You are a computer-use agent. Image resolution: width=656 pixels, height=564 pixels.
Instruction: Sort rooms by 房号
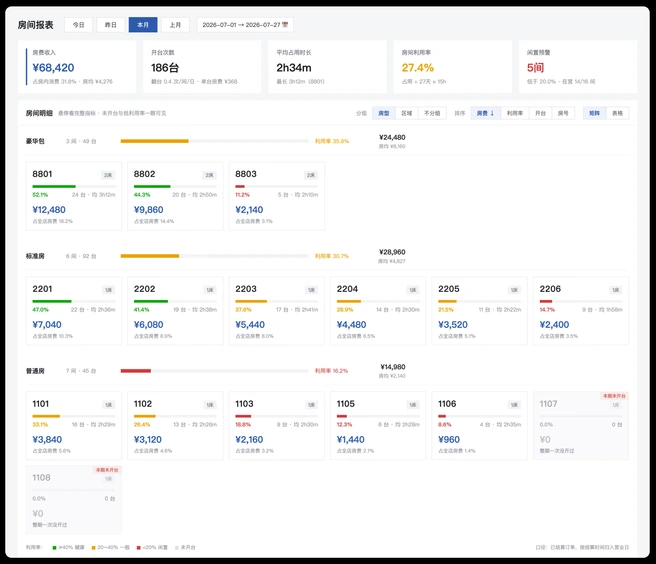pyautogui.click(x=563, y=113)
